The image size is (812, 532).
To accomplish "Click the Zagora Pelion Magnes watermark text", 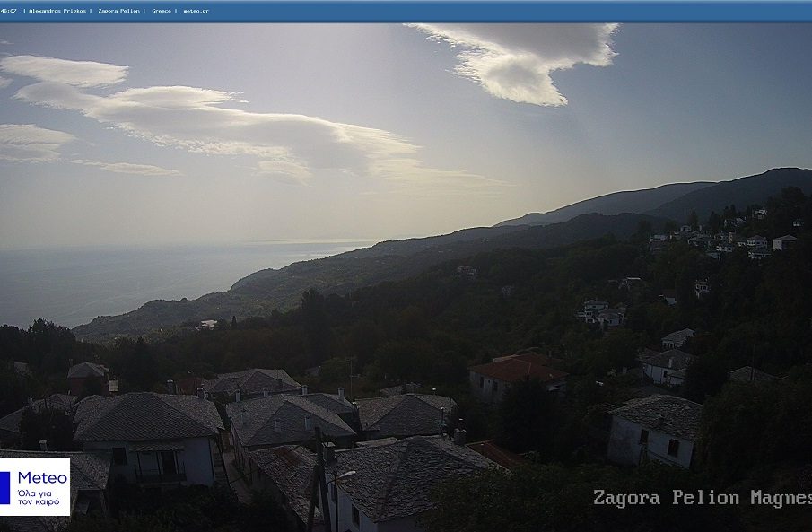I will tap(702, 498).
